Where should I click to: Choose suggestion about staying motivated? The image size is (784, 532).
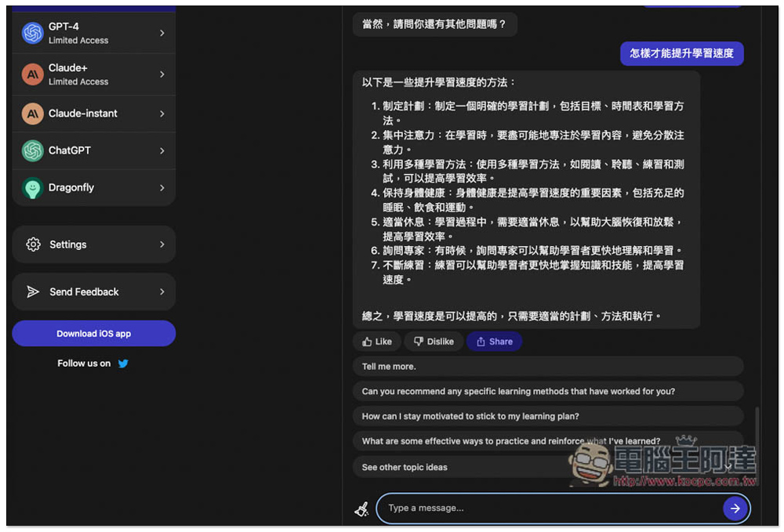pyautogui.click(x=548, y=417)
